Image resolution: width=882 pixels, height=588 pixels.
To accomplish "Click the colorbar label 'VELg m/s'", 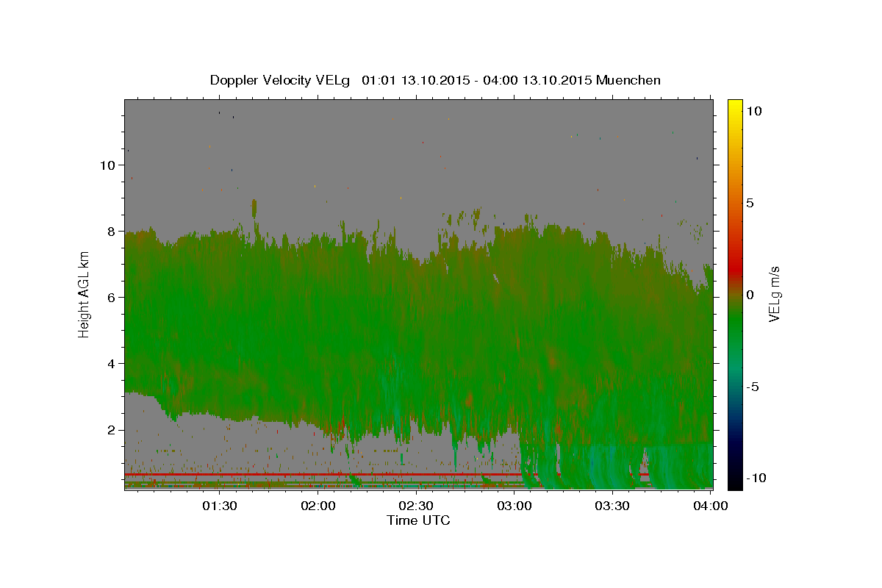I will [774, 294].
